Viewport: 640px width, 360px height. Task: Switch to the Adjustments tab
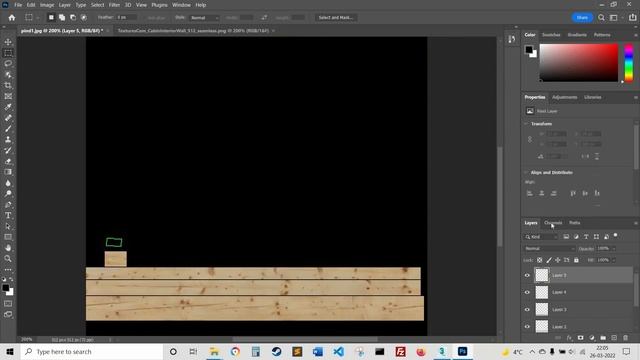pyautogui.click(x=564, y=97)
